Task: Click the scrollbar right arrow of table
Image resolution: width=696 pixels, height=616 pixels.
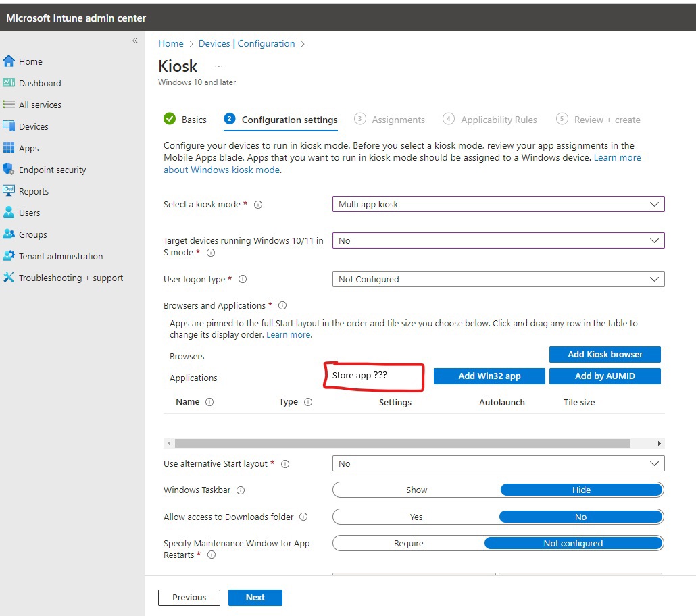Action: click(659, 443)
